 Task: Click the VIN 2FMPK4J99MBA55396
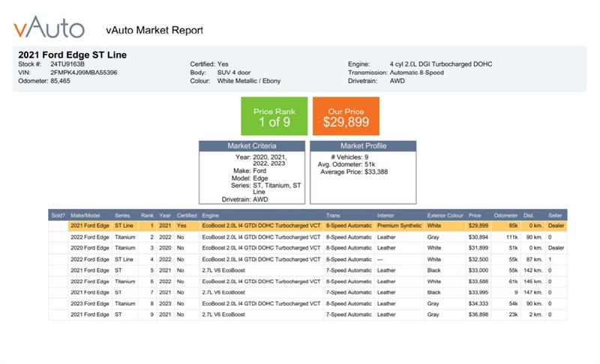tap(84, 73)
